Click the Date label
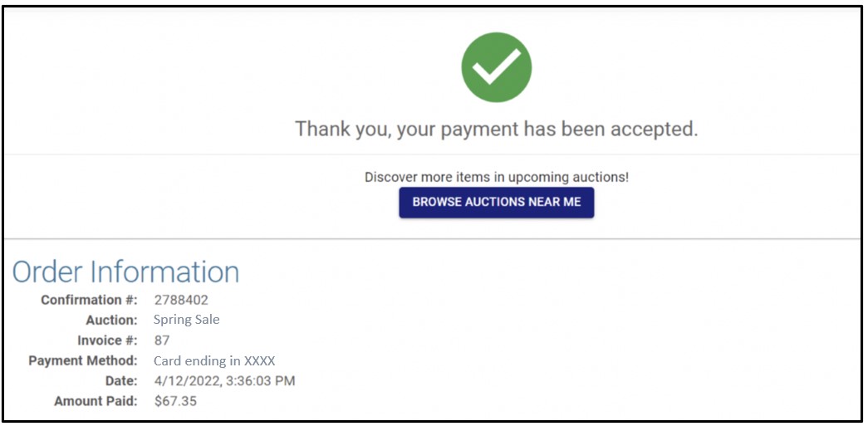Image resolution: width=868 pixels, height=426 pixels. coord(121,381)
